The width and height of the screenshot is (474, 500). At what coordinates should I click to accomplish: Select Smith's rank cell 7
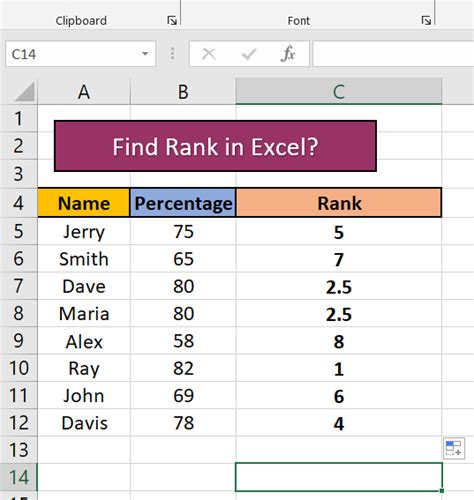[x=339, y=259]
